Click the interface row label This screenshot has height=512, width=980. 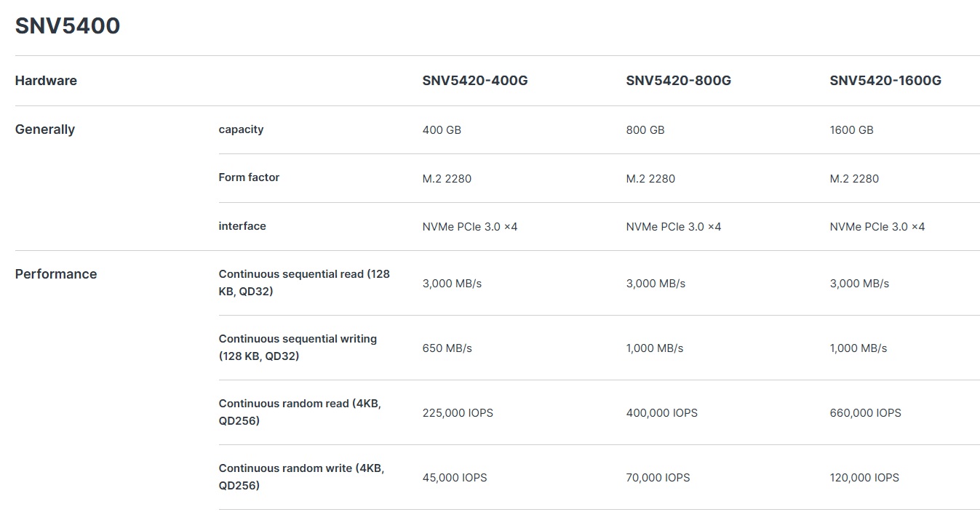tap(242, 226)
